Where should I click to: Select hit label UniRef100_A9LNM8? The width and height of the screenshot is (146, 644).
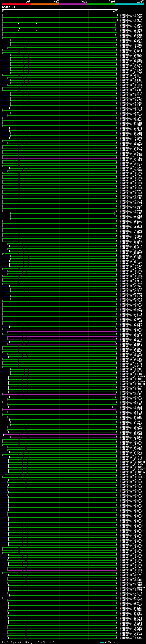coord(131,196)
